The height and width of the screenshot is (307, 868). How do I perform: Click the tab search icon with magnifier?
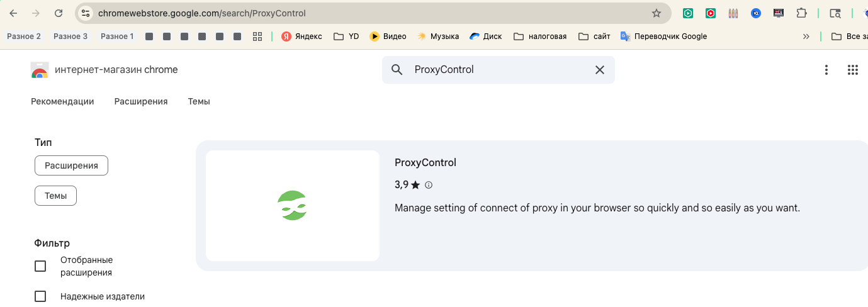835,13
